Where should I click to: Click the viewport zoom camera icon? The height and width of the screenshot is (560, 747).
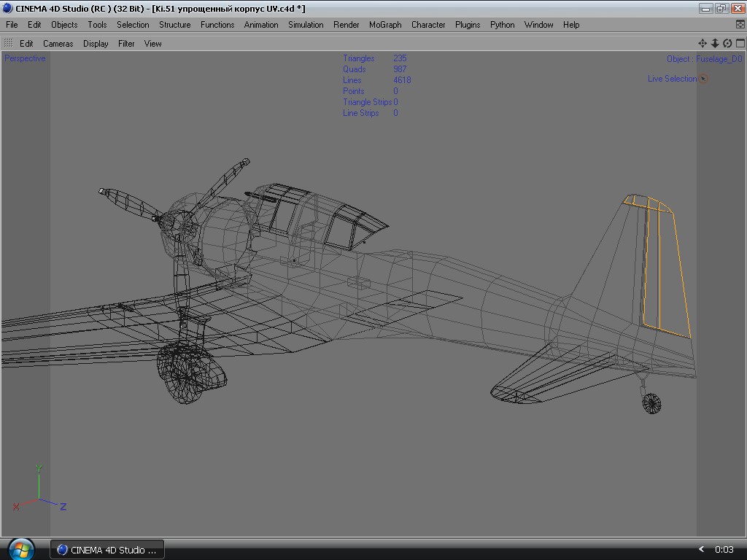pyautogui.click(x=715, y=44)
